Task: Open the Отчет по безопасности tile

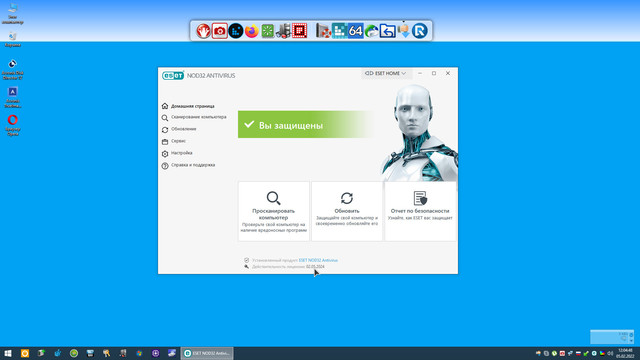Action: pos(420,211)
